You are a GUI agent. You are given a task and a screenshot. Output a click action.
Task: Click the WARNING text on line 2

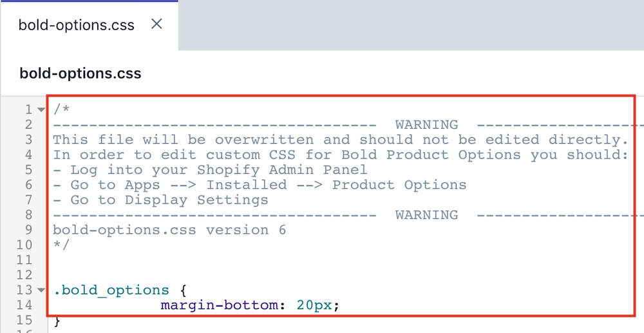pyautogui.click(x=427, y=124)
